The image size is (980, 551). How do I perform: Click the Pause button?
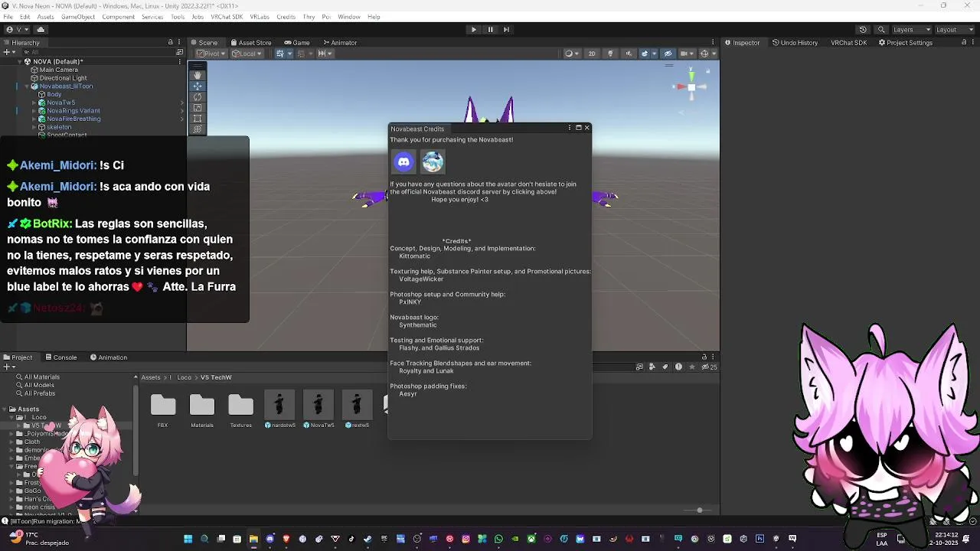coord(490,29)
